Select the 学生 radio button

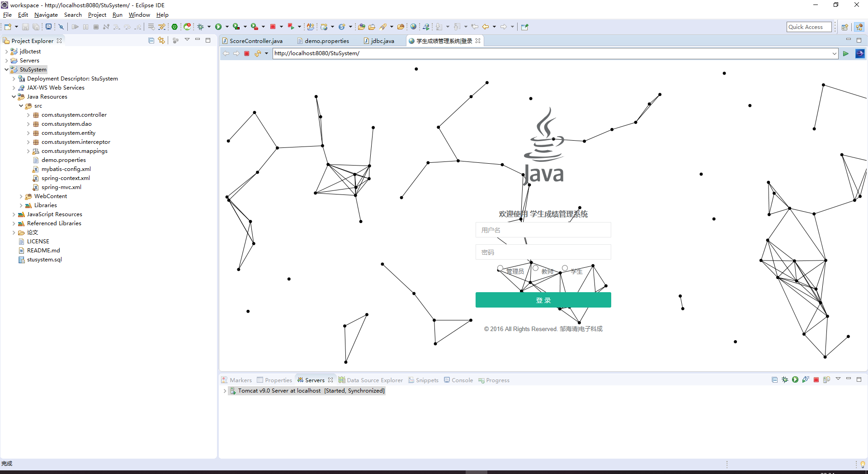[x=565, y=268]
